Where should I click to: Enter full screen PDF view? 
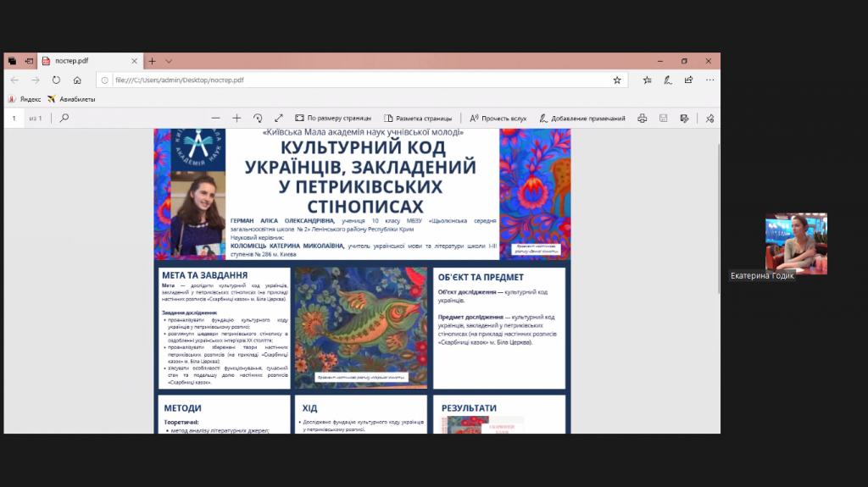point(278,118)
